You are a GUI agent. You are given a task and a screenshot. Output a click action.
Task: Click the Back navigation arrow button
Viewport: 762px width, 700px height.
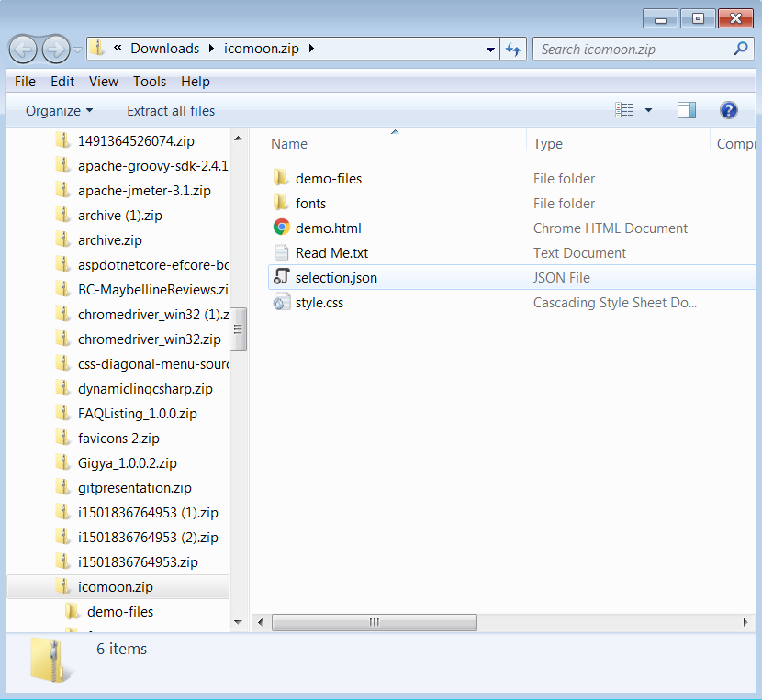[24, 49]
